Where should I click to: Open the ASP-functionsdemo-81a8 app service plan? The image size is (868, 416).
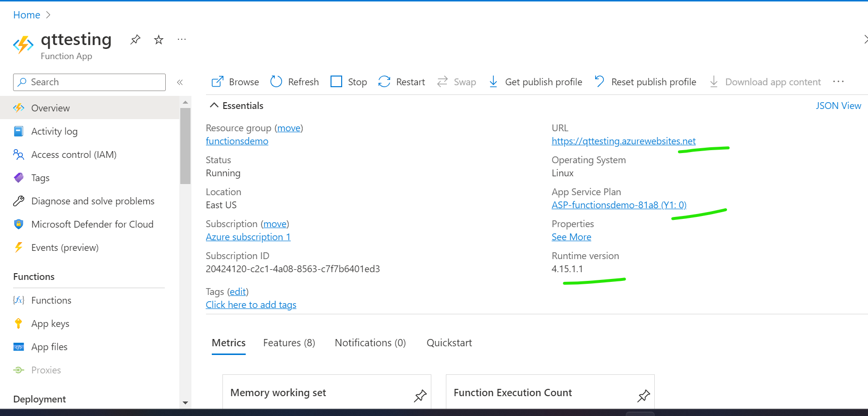coord(619,205)
